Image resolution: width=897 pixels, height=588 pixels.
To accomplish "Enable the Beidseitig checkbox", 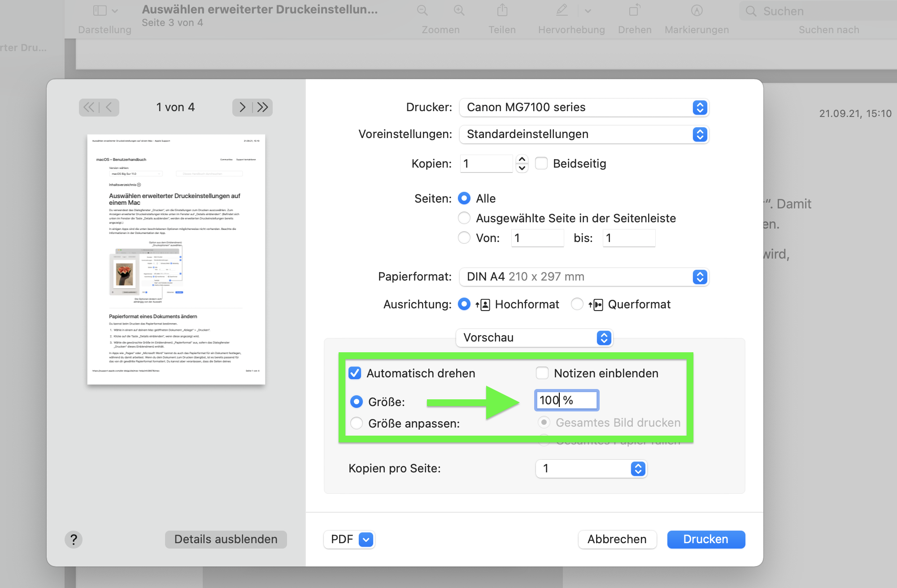I will [x=541, y=164].
